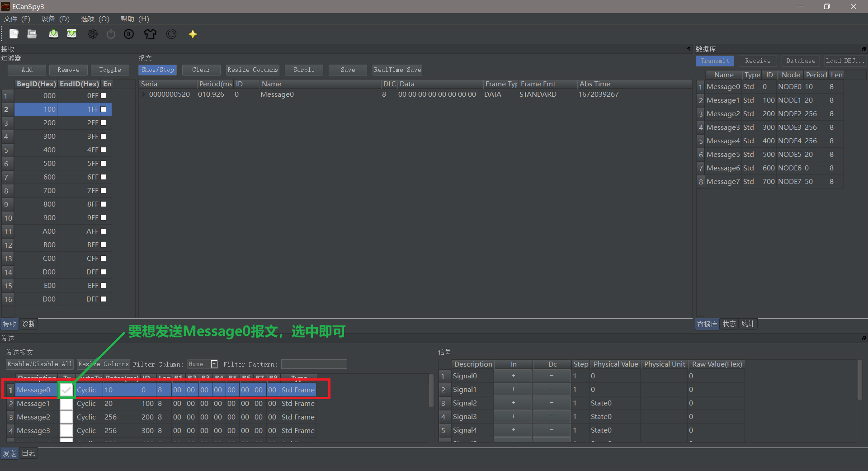Viewport: 868px width, 471px height.
Task: Click the circular refresh icon
Action: pyautogui.click(x=171, y=34)
